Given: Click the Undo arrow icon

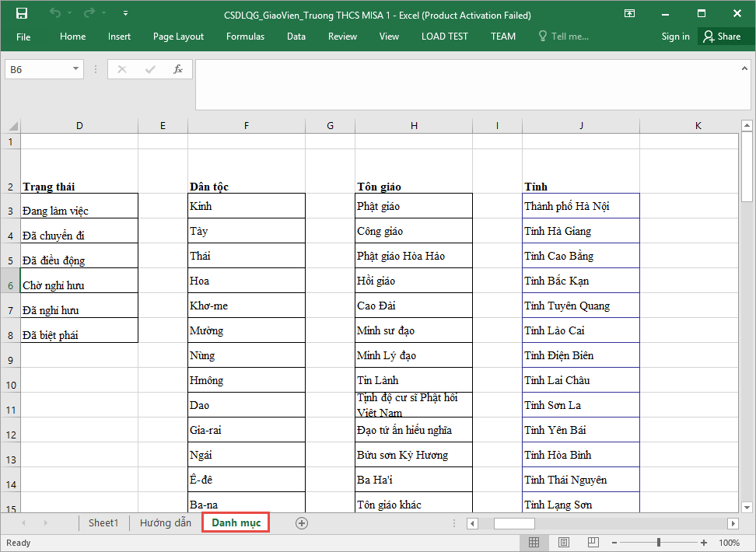Looking at the screenshot, I should click(x=54, y=14).
